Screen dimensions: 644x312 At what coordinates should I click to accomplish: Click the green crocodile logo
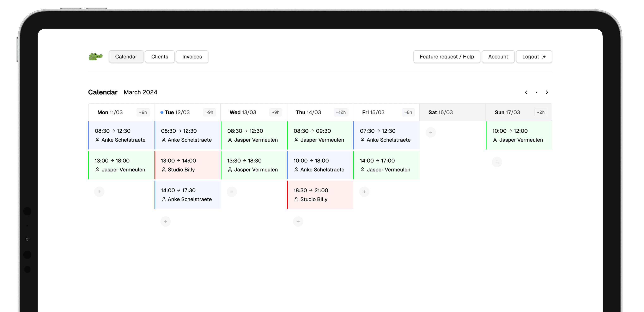(96, 57)
